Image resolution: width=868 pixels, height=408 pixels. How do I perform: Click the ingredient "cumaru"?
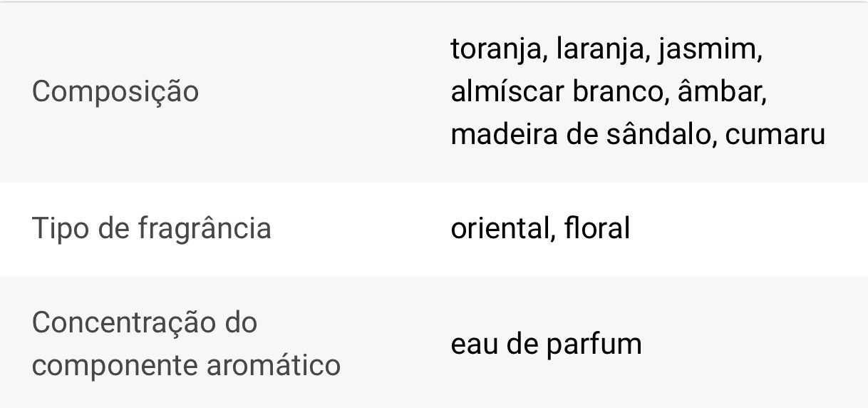click(x=775, y=134)
